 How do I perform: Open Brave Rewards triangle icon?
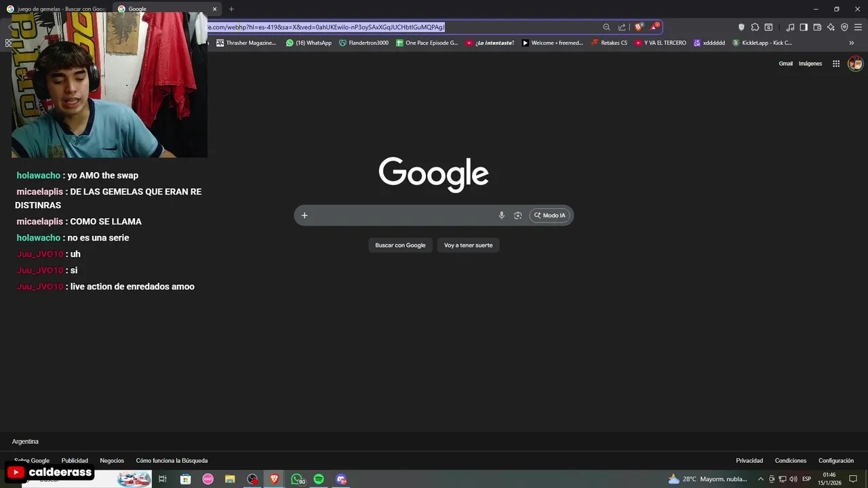click(x=654, y=27)
